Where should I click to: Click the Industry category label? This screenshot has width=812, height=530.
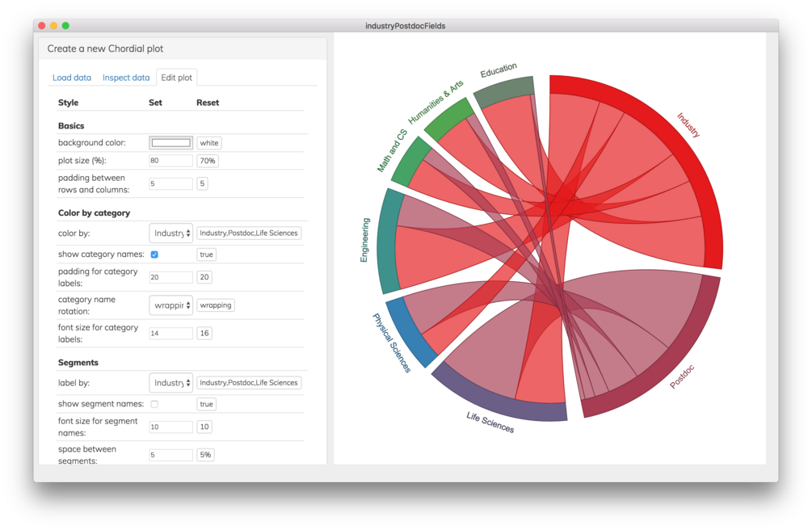pos(688,125)
